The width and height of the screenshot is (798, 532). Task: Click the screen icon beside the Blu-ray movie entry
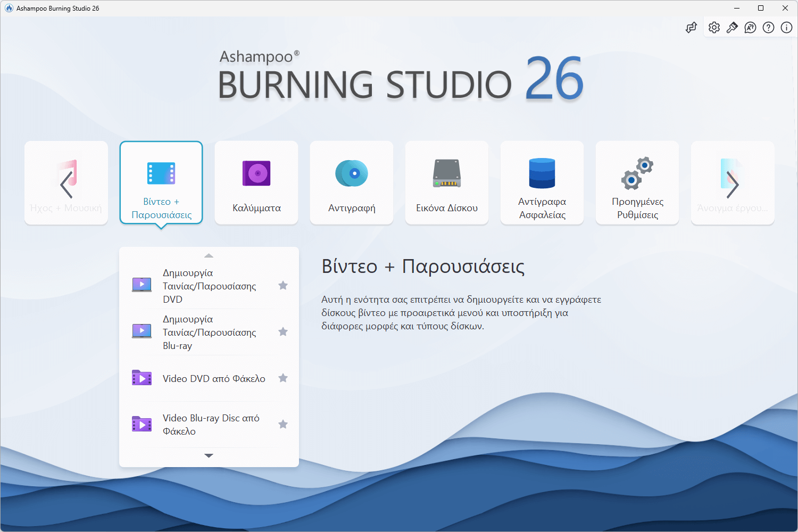142,331
